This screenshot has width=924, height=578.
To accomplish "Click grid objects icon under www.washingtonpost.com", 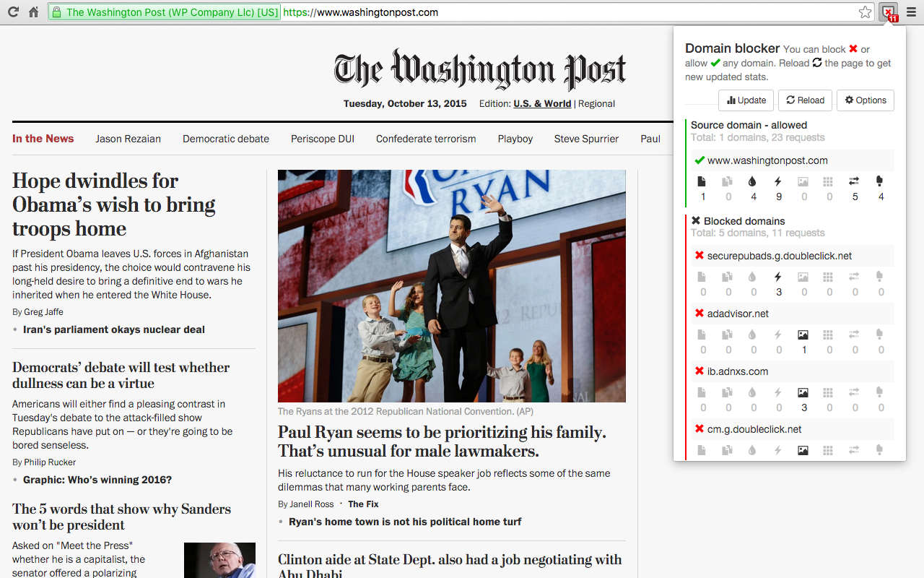I will click(x=828, y=181).
